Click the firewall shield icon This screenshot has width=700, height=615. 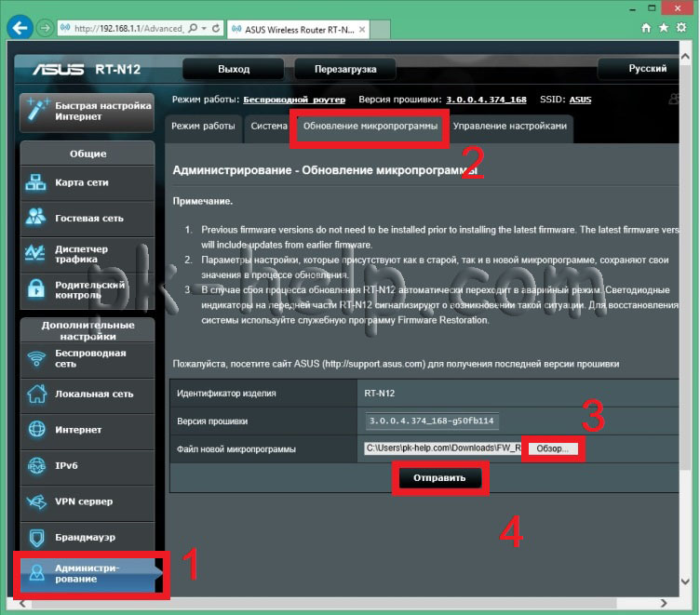[36, 538]
